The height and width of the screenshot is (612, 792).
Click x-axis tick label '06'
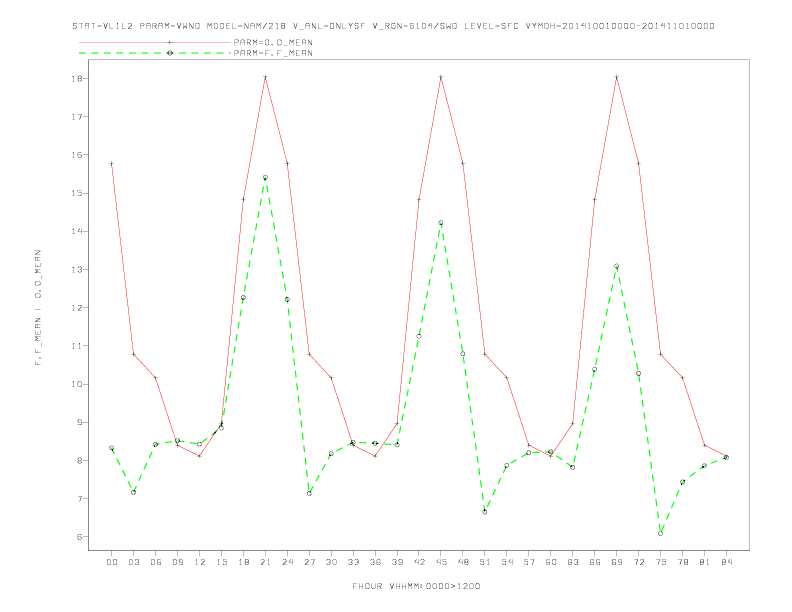pos(156,562)
